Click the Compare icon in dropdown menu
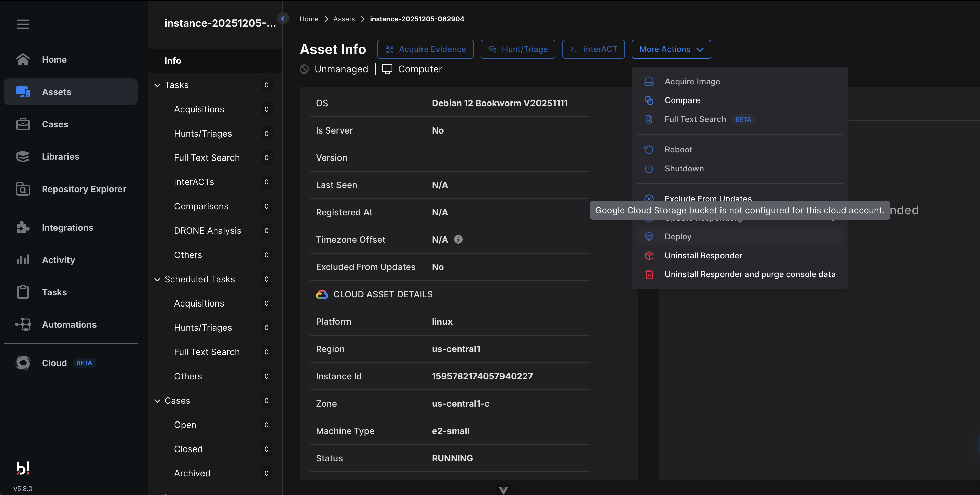980x495 pixels. pyautogui.click(x=649, y=100)
